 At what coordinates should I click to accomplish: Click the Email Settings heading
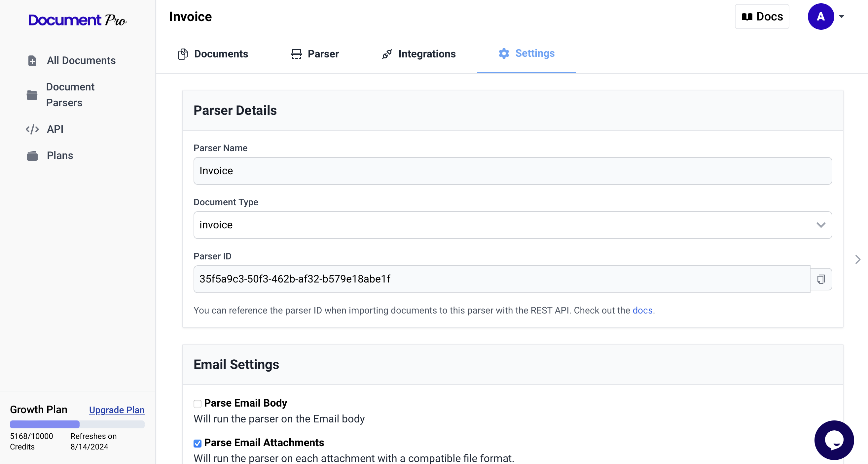click(236, 365)
